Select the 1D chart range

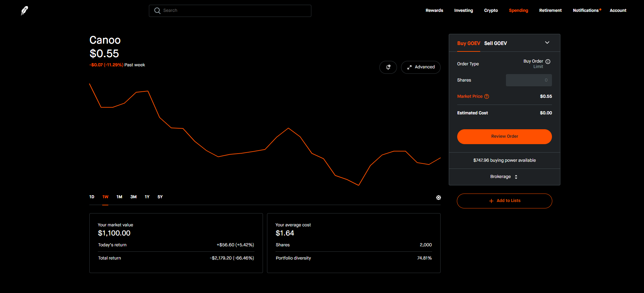click(92, 197)
